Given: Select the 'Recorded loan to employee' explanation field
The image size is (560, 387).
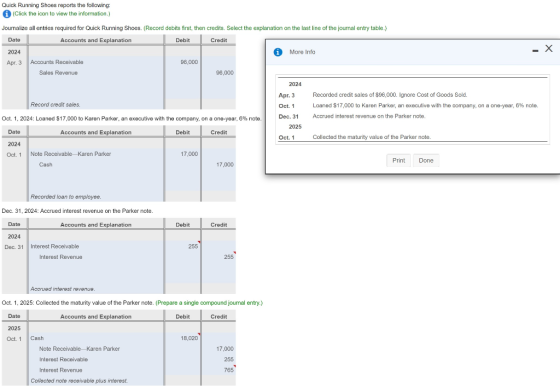Looking at the screenshot, I should (96, 197).
